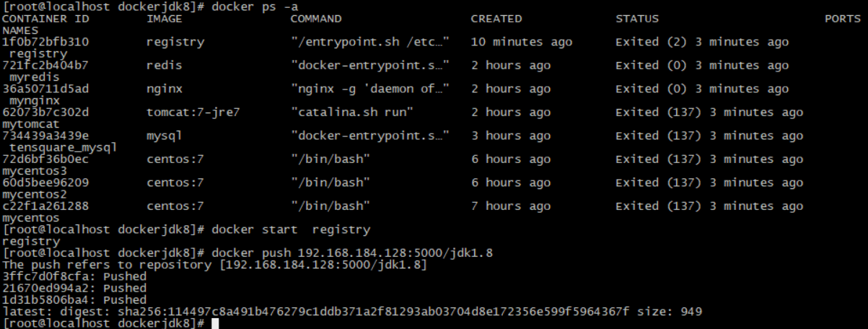Click the nginx image name
868x329 pixels.
coord(164,89)
